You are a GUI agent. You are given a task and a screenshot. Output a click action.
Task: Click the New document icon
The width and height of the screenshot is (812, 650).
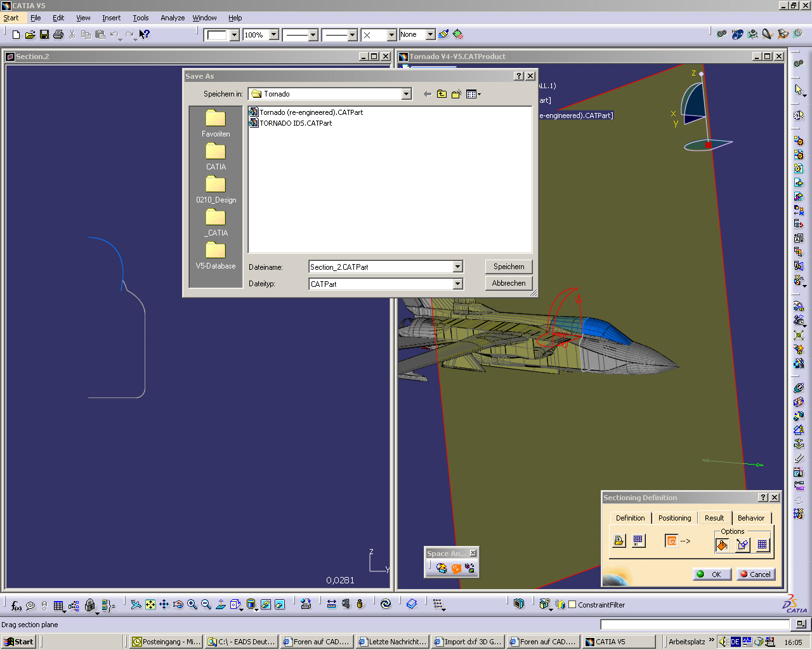click(x=16, y=34)
